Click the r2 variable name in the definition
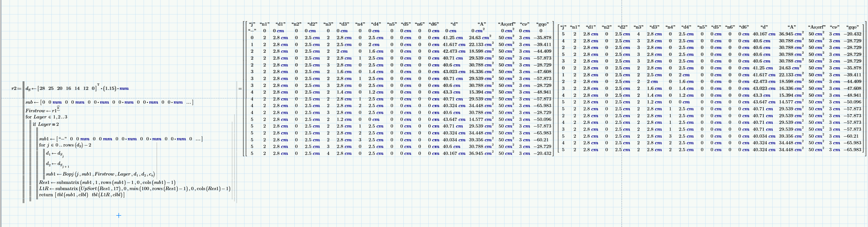 14,89
